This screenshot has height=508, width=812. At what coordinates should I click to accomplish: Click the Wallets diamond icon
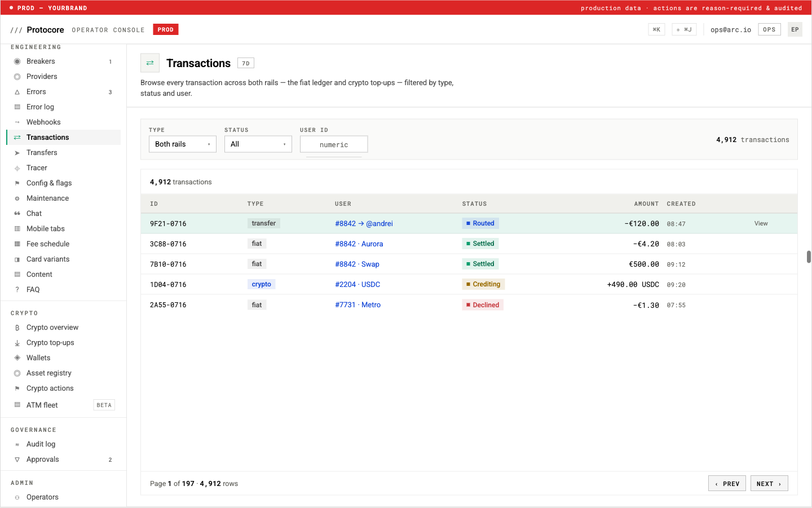(x=17, y=358)
